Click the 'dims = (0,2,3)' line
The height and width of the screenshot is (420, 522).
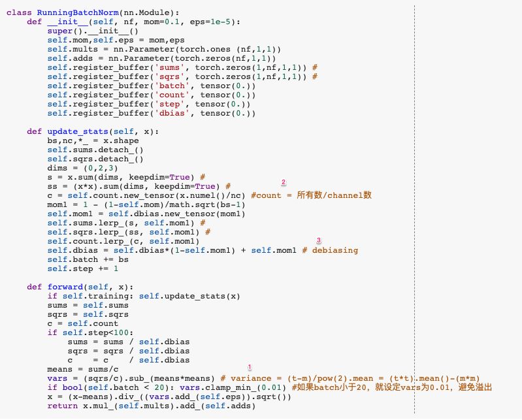(x=82, y=169)
